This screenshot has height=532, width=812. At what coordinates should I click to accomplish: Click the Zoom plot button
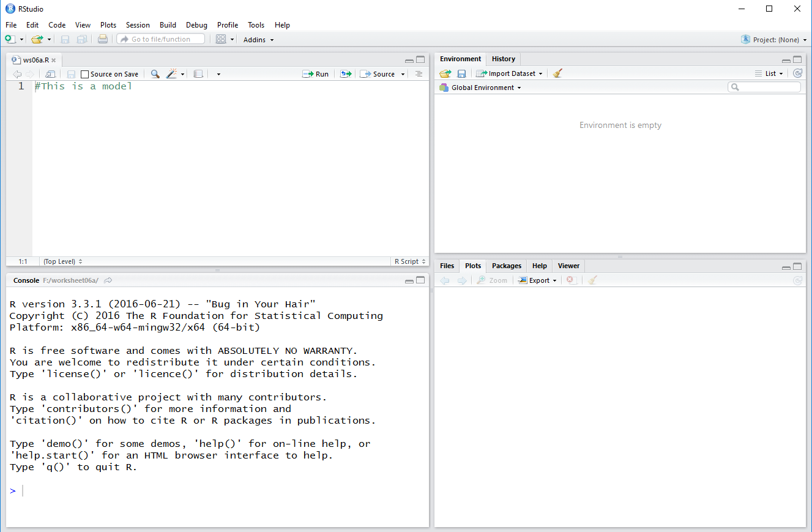492,280
